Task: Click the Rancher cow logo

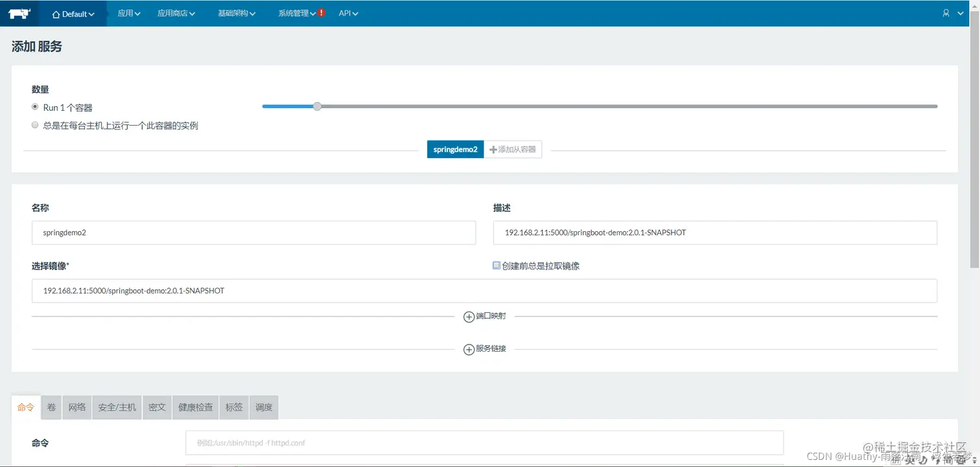Action: coord(21,13)
